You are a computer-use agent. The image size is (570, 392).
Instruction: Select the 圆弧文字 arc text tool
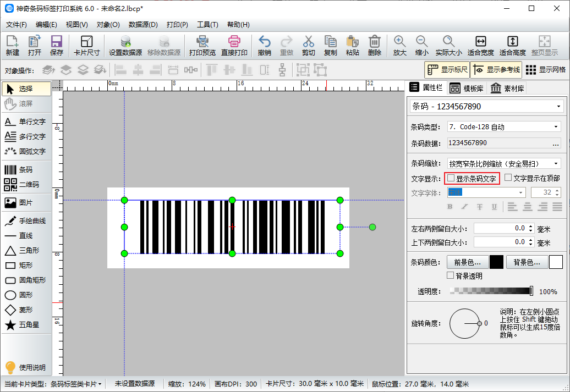26,152
